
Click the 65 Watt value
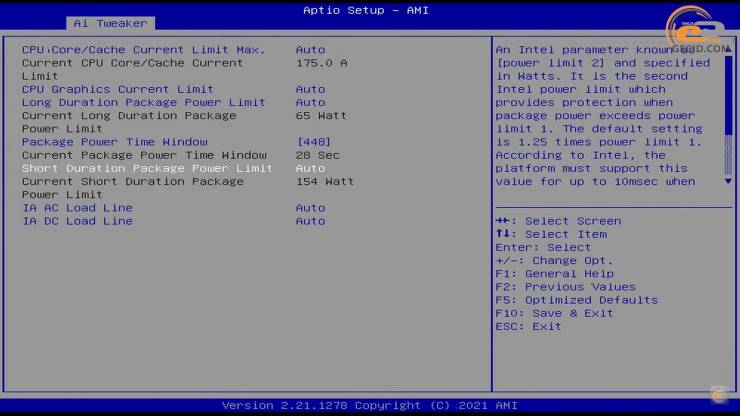(x=321, y=116)
